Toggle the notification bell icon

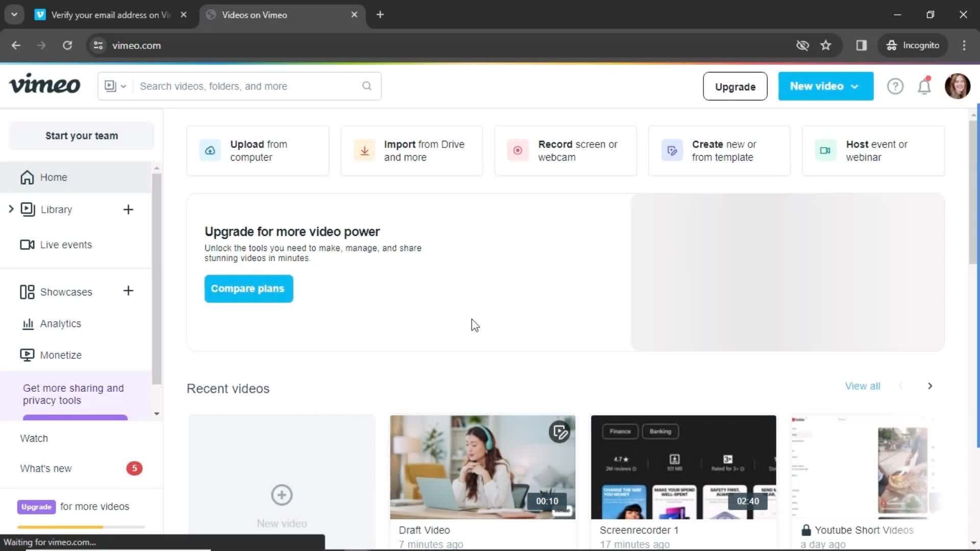924,86
